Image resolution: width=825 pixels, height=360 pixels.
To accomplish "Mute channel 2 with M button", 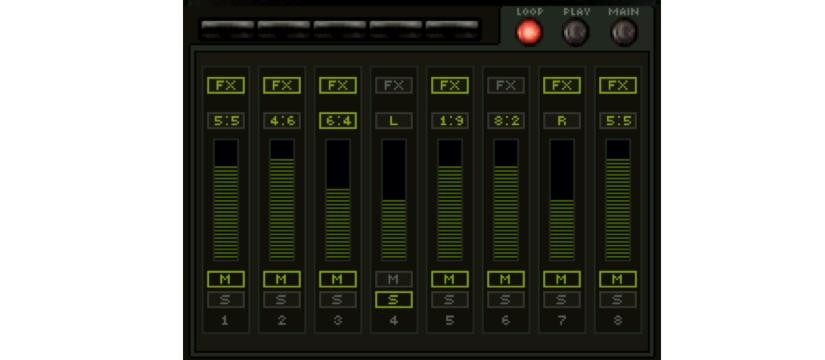I will 281,279.
